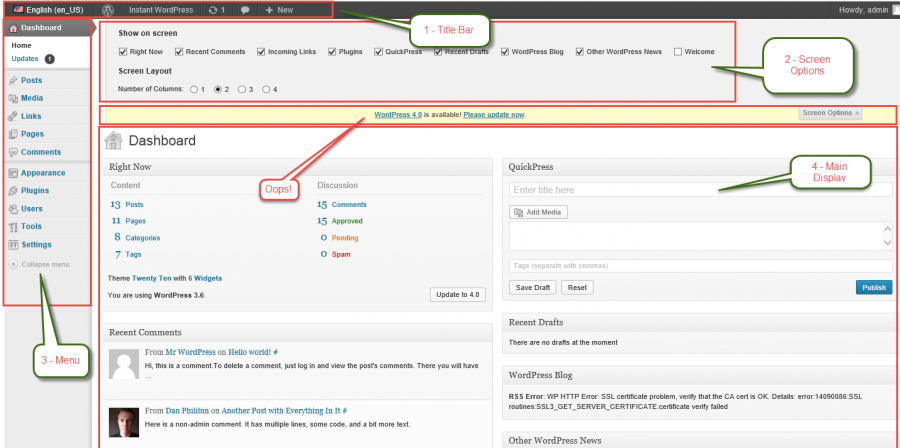The width and height of the screenshot is (900, 448).
Task: Uncheck the Right Now checkbox
Action: pos(123,52)
